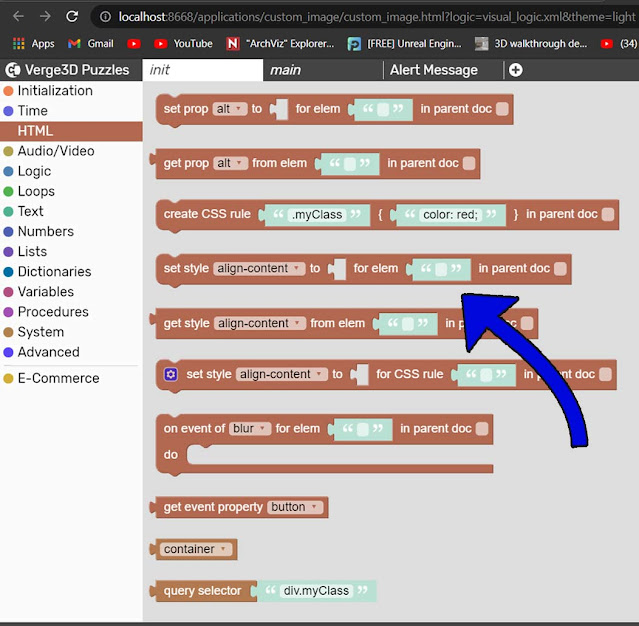This screenshot has height=626, width=639.
Task: Select the Audio/Video category
Action: click(71, 151)
